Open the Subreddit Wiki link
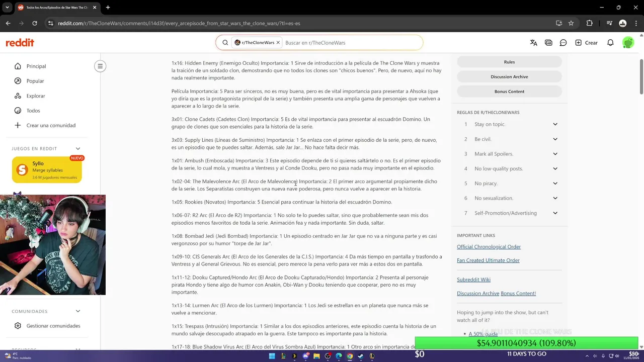 [473, 280]
